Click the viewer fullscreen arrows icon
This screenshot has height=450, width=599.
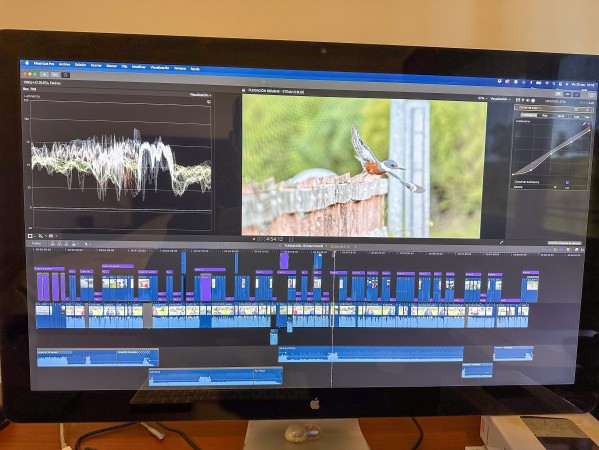[x=501, y=242]
